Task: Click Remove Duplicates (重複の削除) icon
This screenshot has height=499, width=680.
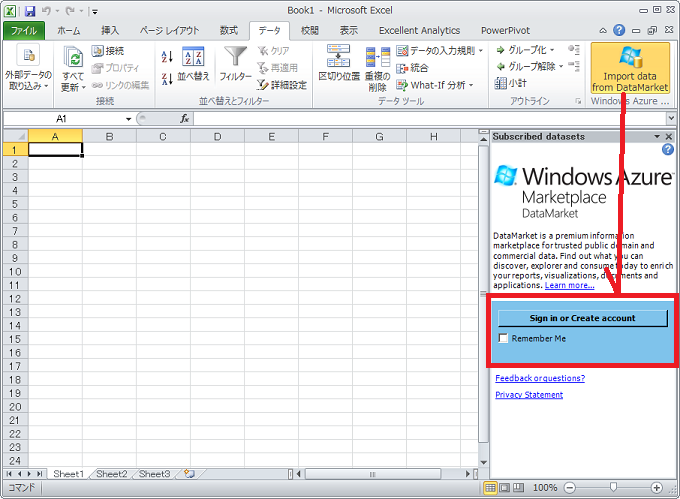Action: 378,59
